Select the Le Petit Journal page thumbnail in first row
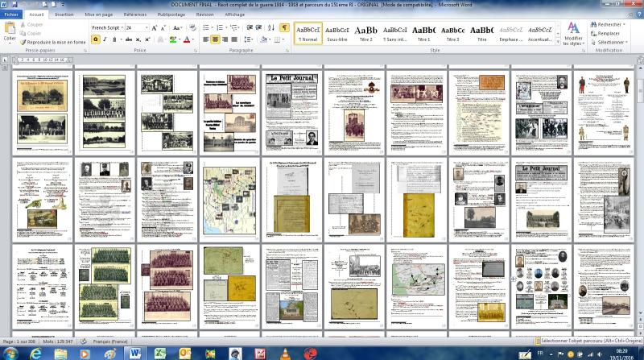The image size is (644, 360). 291,112
